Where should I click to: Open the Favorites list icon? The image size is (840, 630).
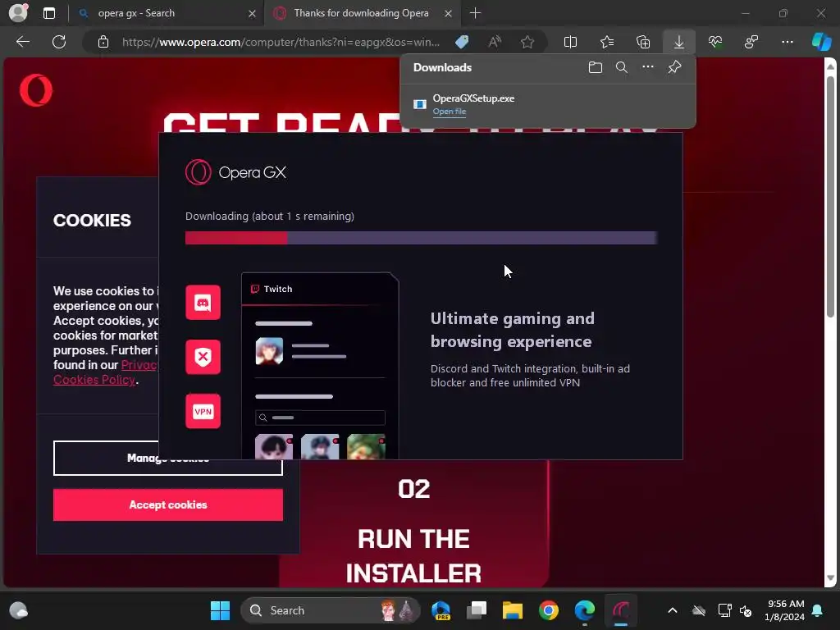click(x=607, y=42)
